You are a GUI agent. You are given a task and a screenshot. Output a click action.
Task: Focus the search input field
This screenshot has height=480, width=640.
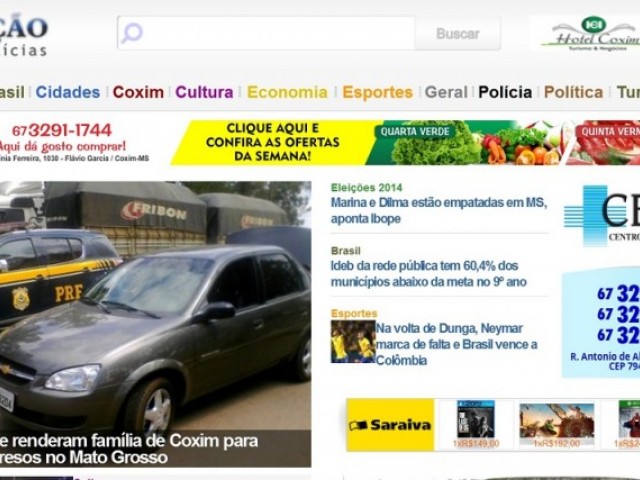pyautogui.click(x=266, y=33)
